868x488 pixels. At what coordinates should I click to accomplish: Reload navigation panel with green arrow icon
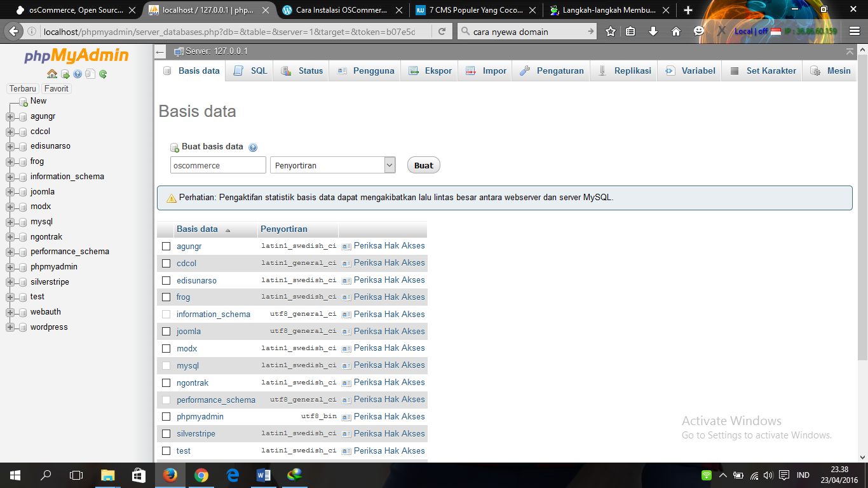(103, 74)
